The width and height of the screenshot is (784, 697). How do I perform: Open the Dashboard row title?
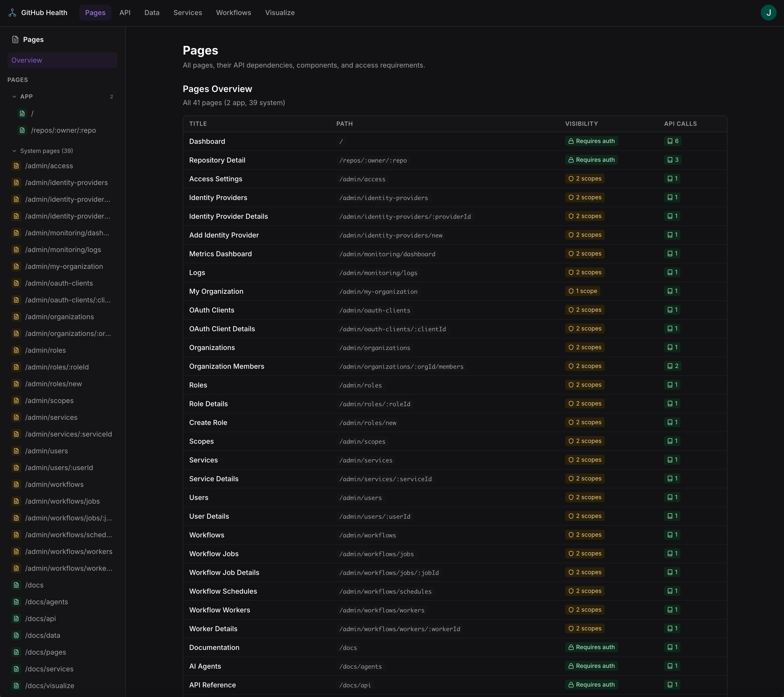coord(207,142)
